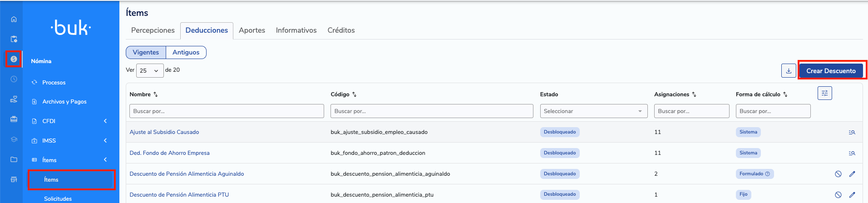This screenshot has width=868, height=203.
Task: Click the Código search input field
Action: (431, 111)
